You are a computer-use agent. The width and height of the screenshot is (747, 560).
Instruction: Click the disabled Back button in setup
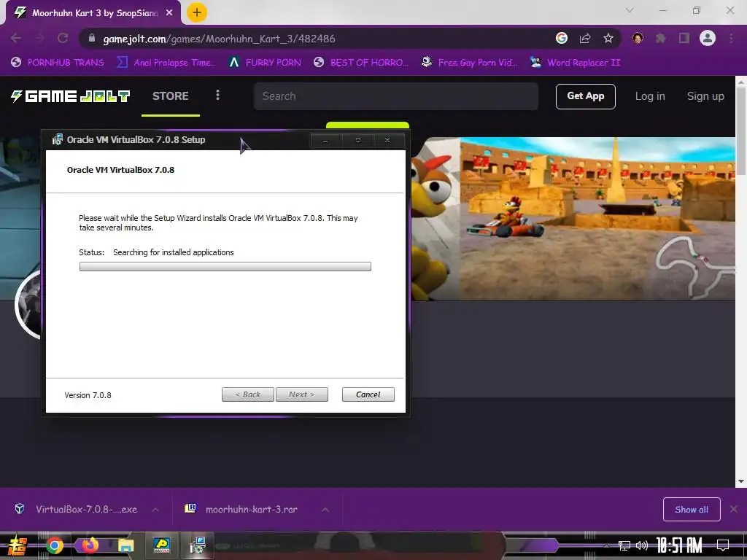pyautogui.click(x=248, y=394)
